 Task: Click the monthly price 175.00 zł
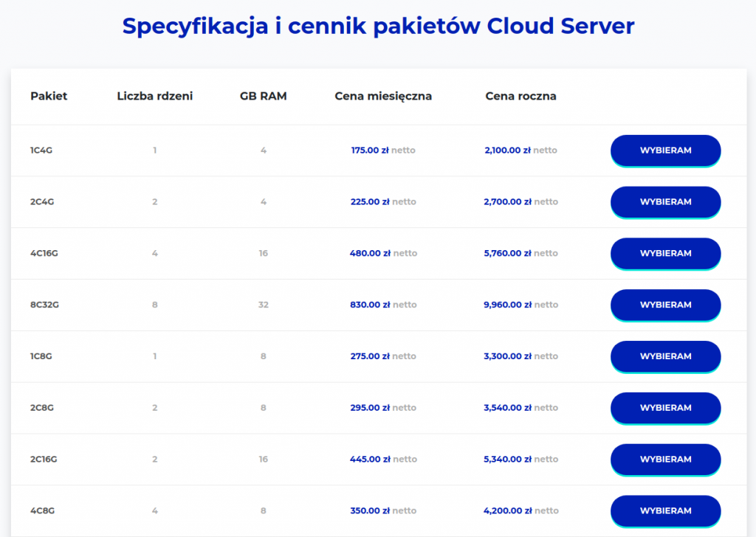point(370,150)
